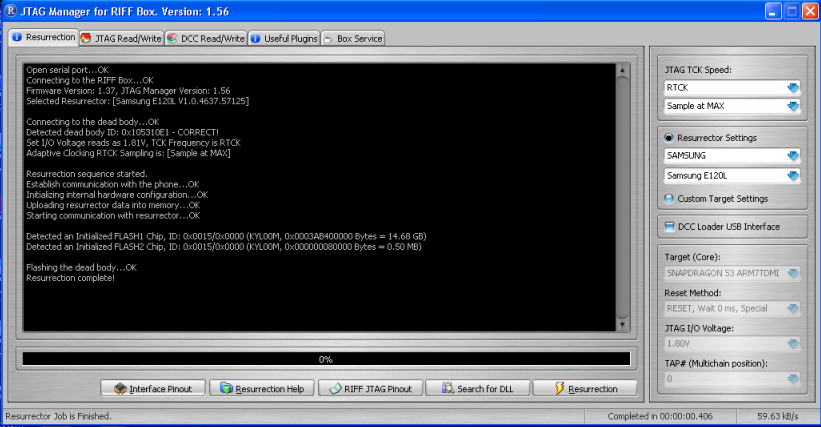Viewport: 821px width, 427px height.
Task: Click the Resurrection Help book icon
Action: (x=226, y=388)
